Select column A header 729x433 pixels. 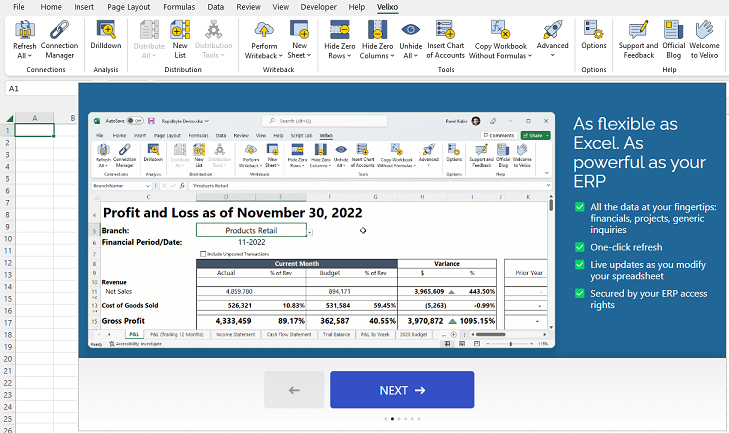(34, 118)
